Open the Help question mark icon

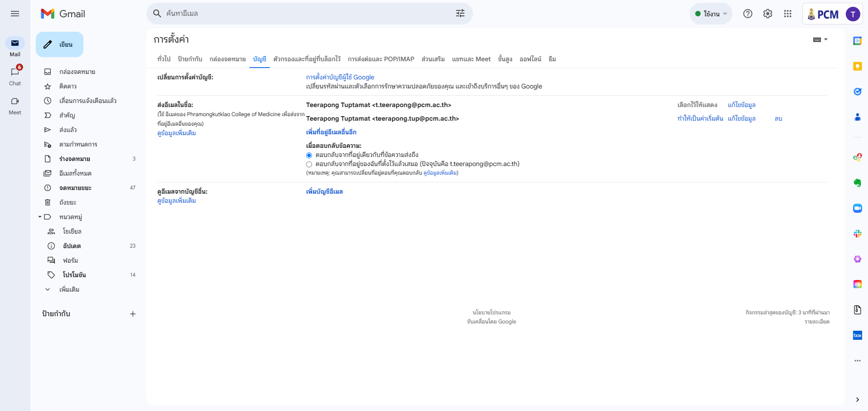747,14
